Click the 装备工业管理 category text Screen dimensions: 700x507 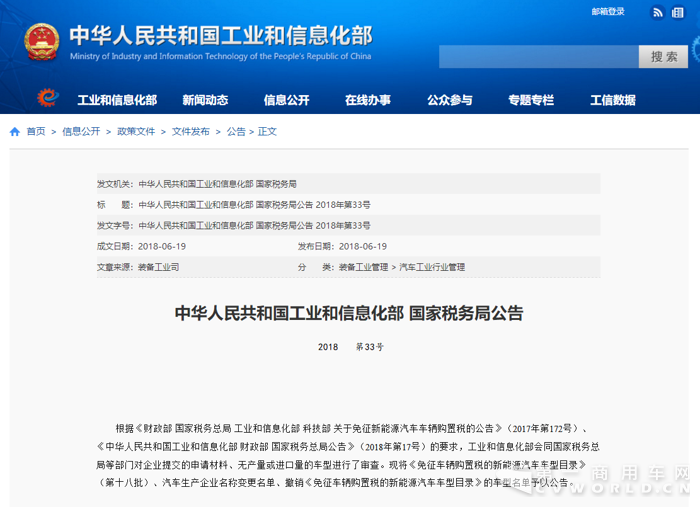point(363,267)
